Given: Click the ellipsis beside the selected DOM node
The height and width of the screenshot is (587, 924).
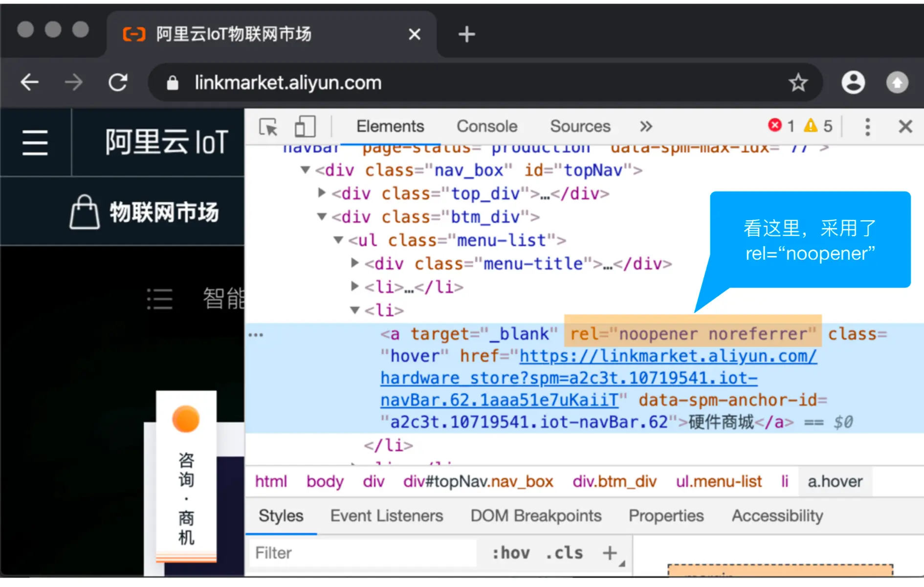Looking at the screenshot, I should click(x=256, y=335).
